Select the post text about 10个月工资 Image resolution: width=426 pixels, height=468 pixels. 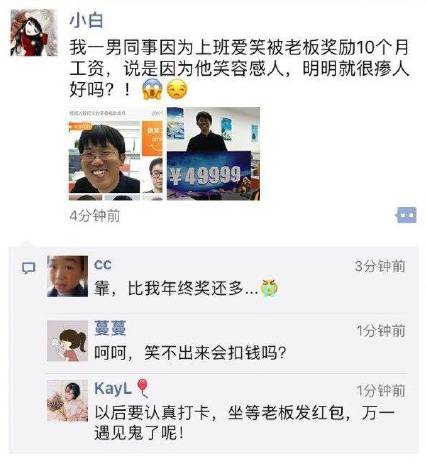[239, 68]
